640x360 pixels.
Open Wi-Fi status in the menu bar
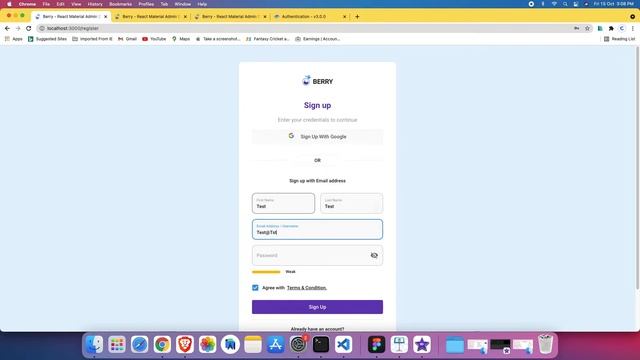pos(554,4)
